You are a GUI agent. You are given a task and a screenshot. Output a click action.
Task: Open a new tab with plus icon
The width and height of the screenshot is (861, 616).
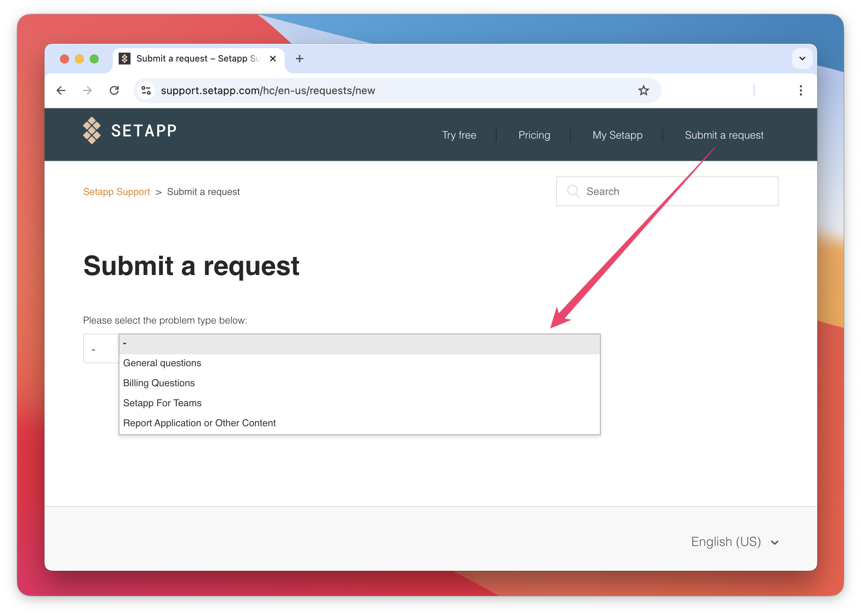299,59
